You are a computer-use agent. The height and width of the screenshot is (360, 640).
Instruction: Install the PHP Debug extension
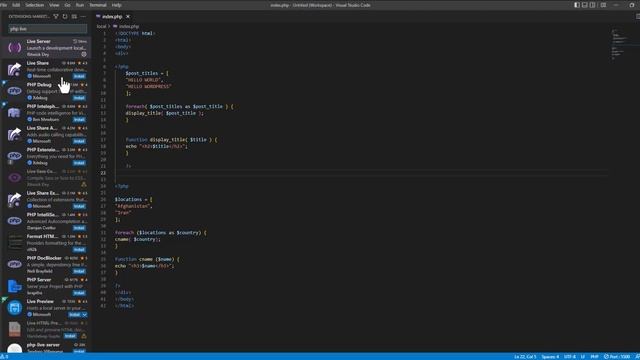coord(79,98)
